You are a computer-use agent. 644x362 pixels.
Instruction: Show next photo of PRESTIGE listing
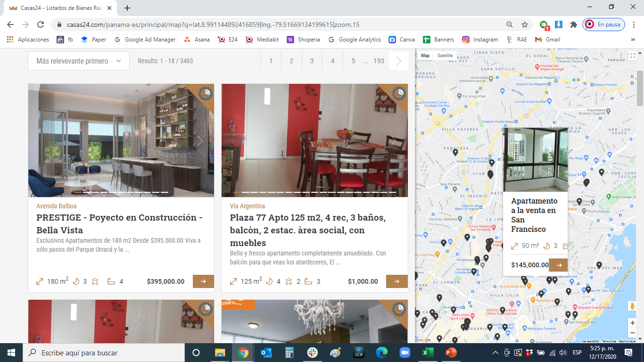200,140
